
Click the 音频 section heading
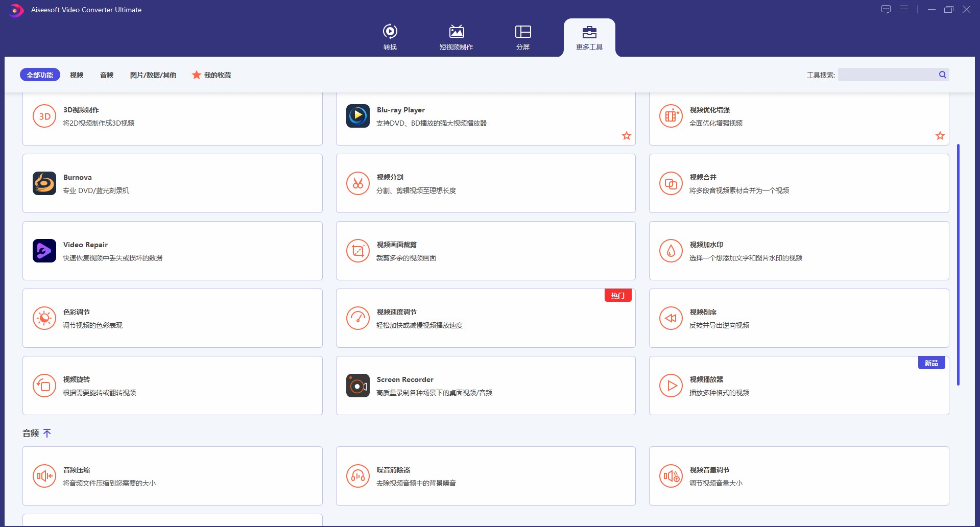pos(31,433)
